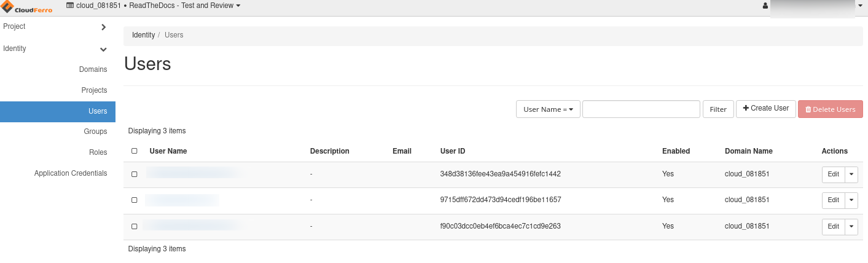The image size is (868, 263).
Task: Toggle the select-all users checkbox
Action: click(x=135, y=151)
